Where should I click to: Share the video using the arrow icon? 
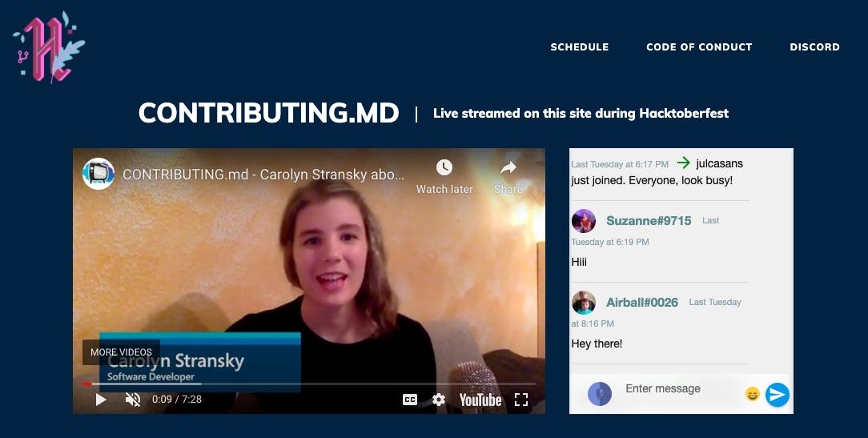(x=508, y=177)
